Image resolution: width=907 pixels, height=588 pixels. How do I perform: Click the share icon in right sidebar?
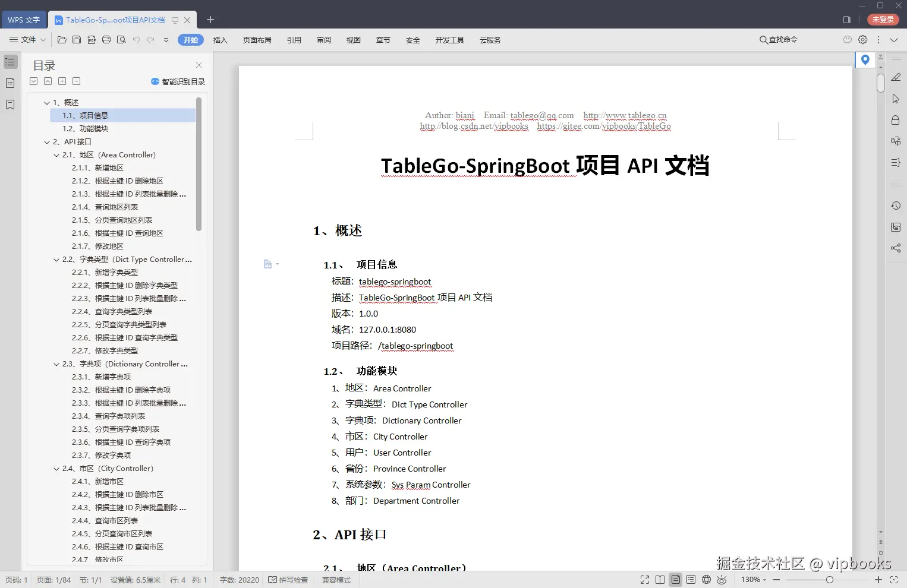coord(896,248)
